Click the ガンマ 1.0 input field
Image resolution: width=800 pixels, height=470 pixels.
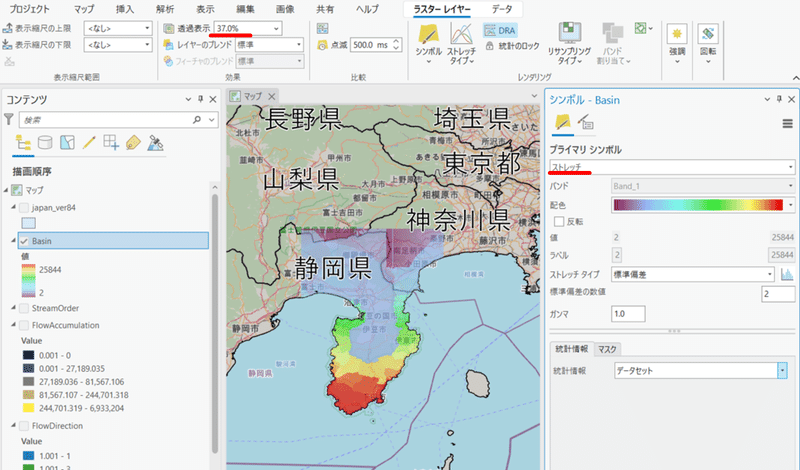click(x=628, y=314)
